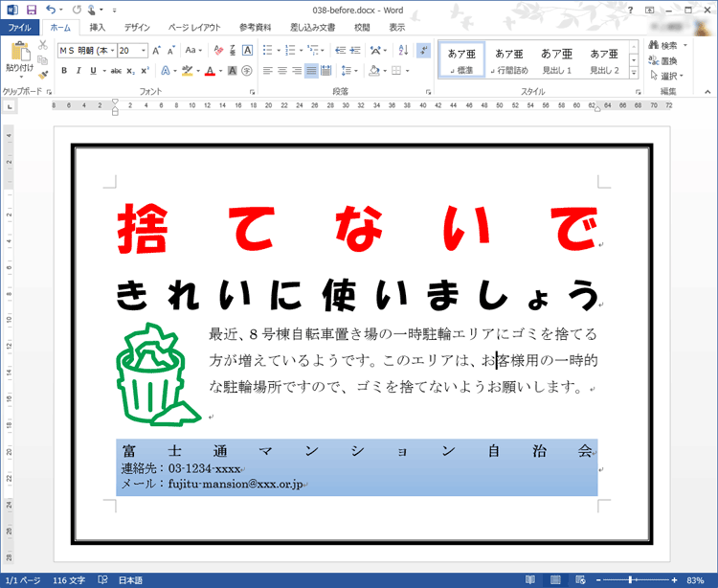This screenshot has height=588, width=718.
Task: Apply the 標準 style
Action: coord(461,60)
